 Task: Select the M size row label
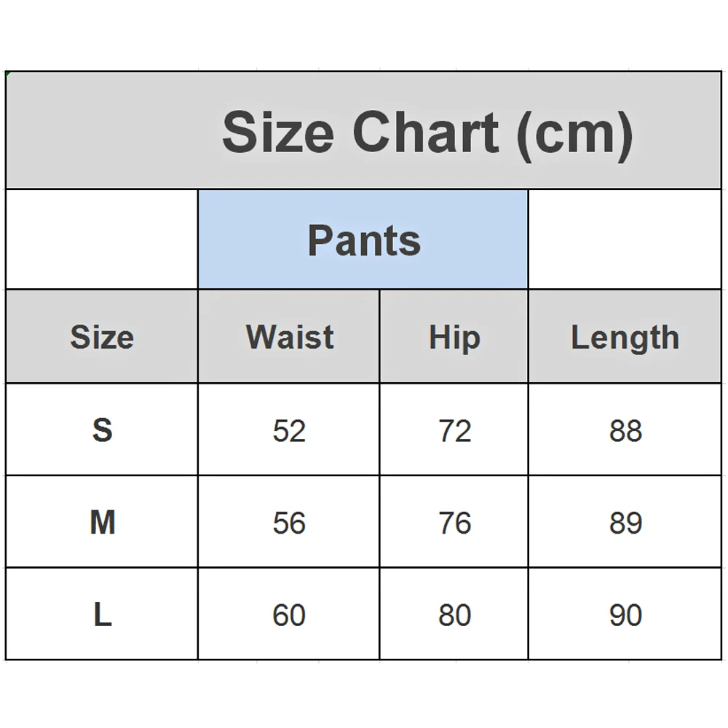pyautogui.click(x=102, y=522)
